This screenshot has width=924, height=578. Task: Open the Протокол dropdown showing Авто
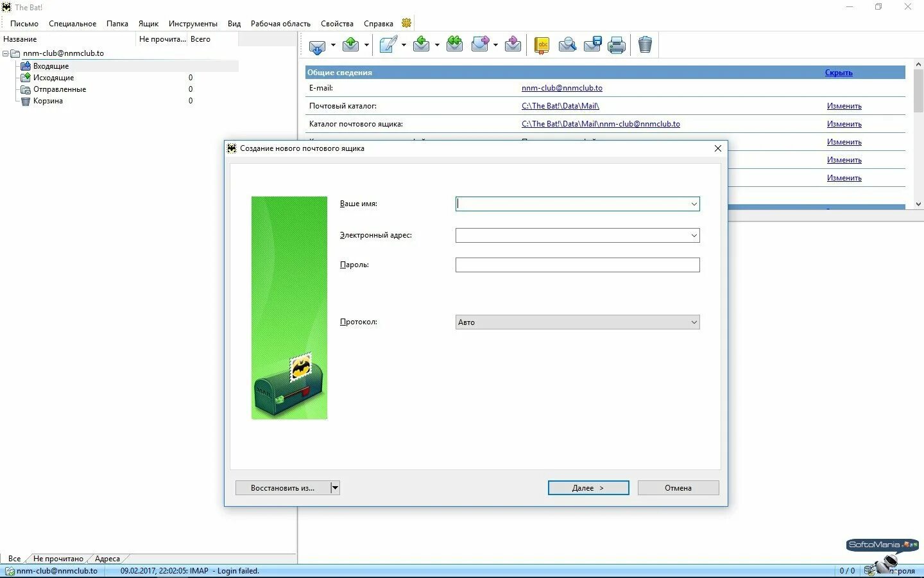point(577,322)
